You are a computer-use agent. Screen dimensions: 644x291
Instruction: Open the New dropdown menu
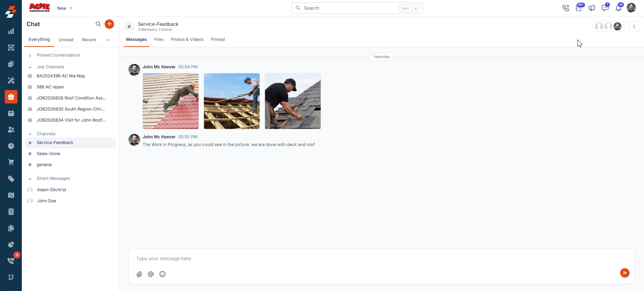tap(65, 8)
